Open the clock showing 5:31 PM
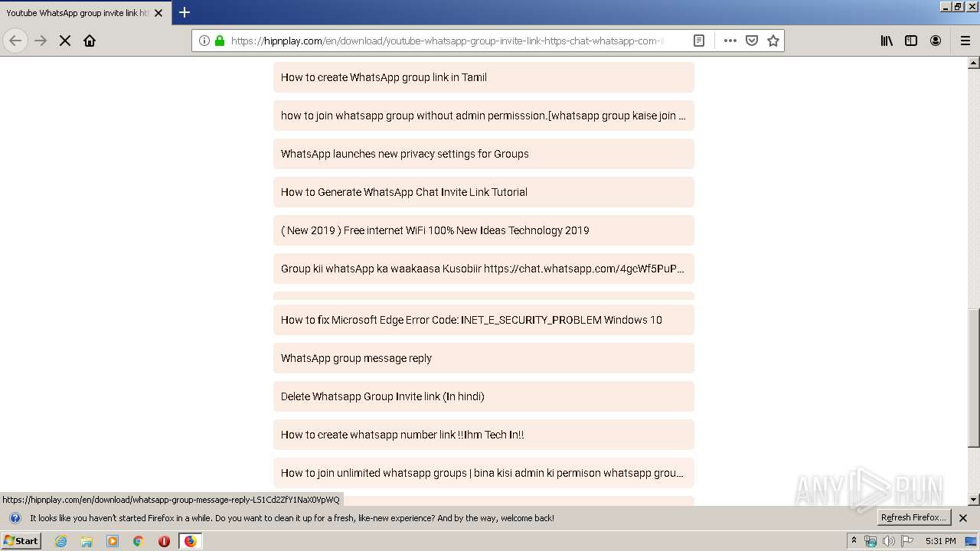The height and width of the screenshot is (551, 980). click(940, 541)
